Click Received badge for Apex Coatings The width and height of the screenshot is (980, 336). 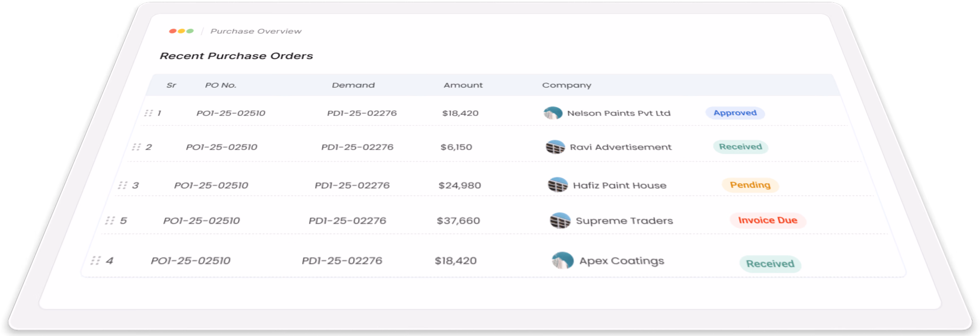coord(770,264)
